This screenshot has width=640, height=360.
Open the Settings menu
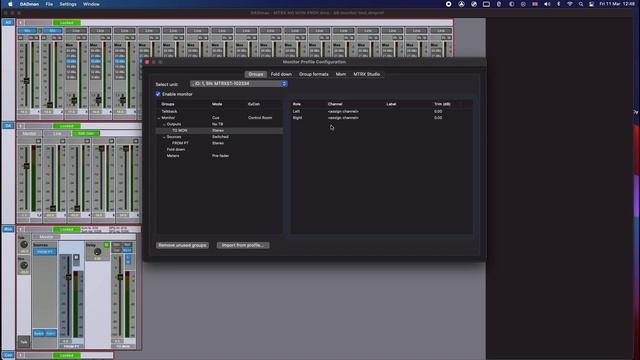click(x=68, y=4)
